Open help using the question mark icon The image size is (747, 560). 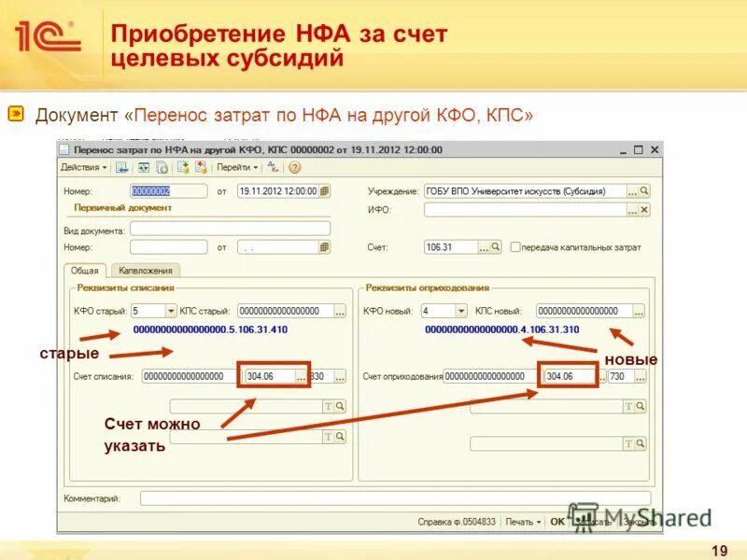coord(293,168)
